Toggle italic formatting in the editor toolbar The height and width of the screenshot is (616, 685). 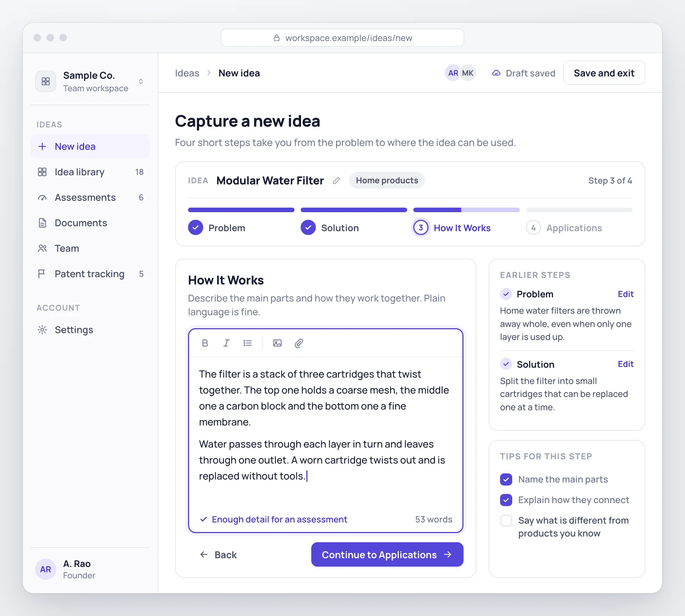pyautogui.click(x=226, y=343)
